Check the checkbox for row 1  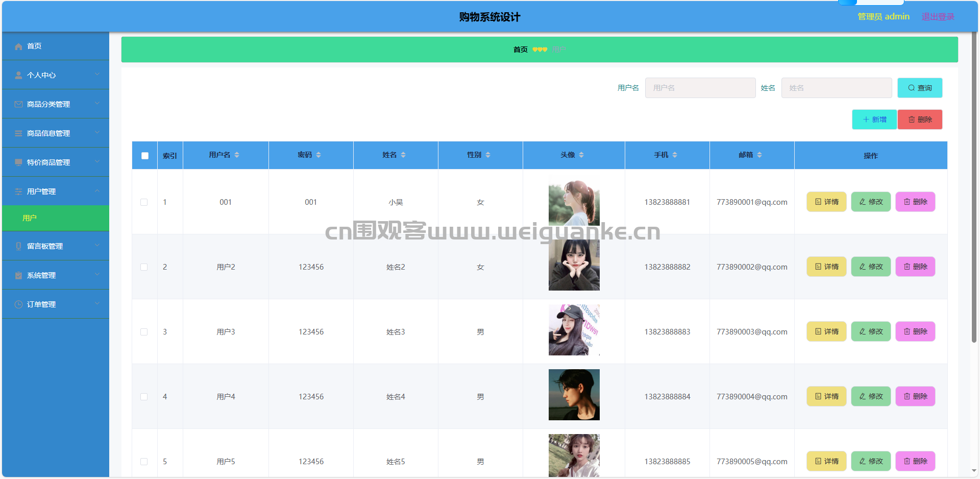pos(144,202)
